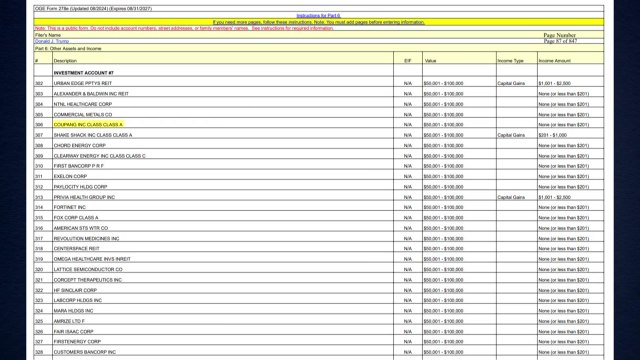Click row number 328
Viewport: 640px width, 360px height.
(39, 352)
